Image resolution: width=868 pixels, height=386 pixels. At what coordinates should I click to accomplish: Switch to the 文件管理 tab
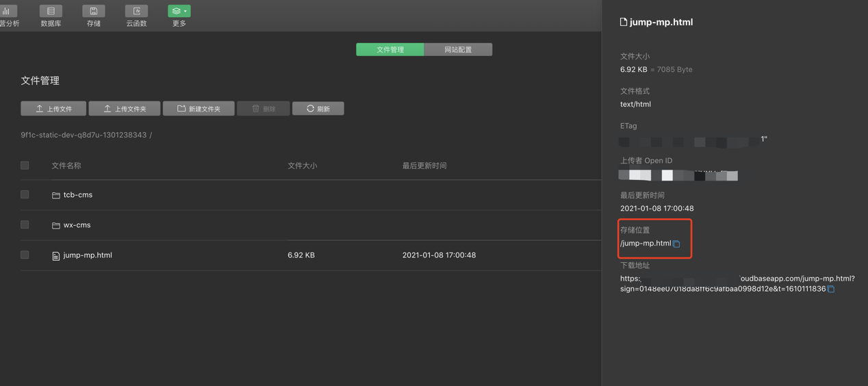pyautogui.click(x=390, y=50)
